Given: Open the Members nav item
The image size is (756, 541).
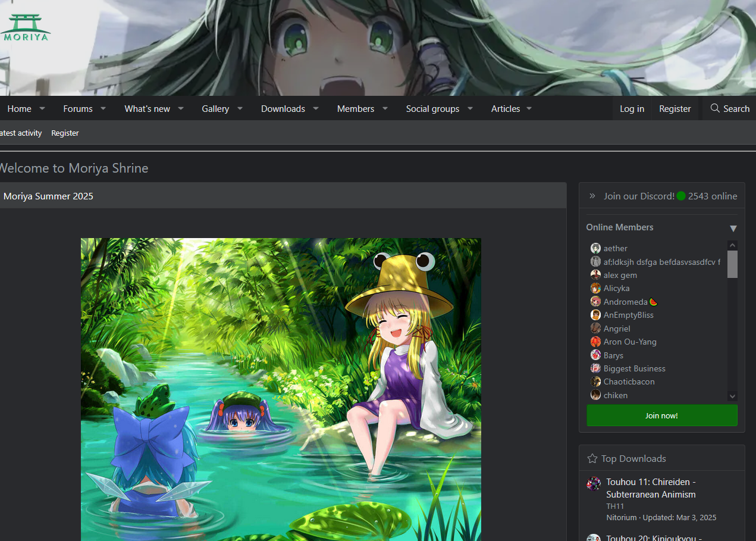Looking at the screenshot, I should click(356, 108).
